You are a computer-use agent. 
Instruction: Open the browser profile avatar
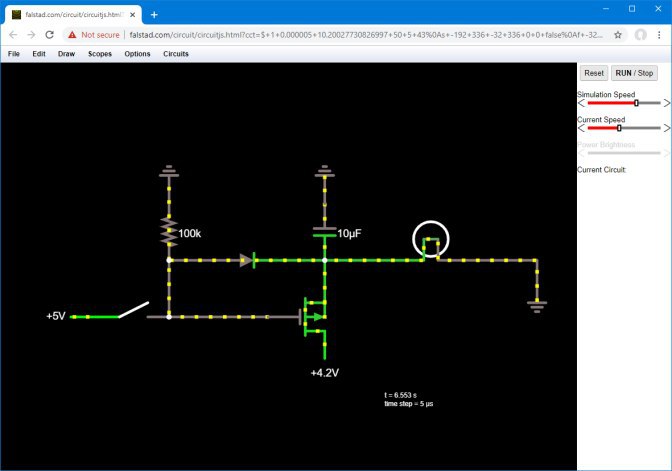640,35
